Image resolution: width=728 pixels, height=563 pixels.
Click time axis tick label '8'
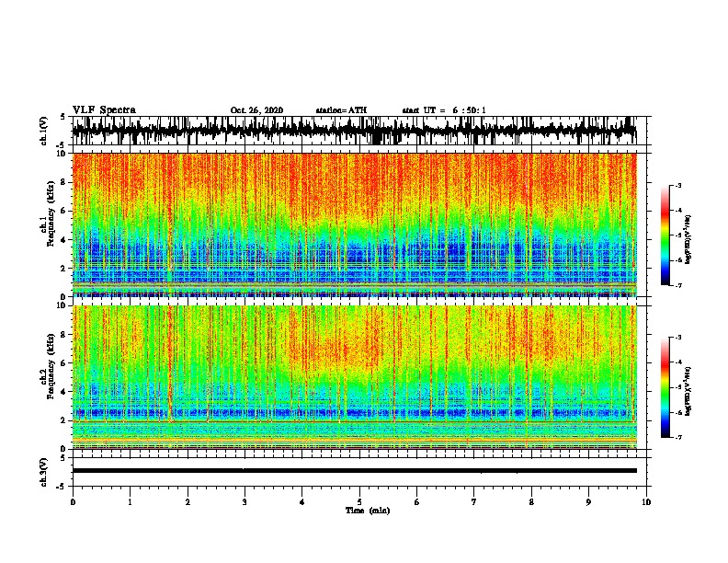point(531,502)
